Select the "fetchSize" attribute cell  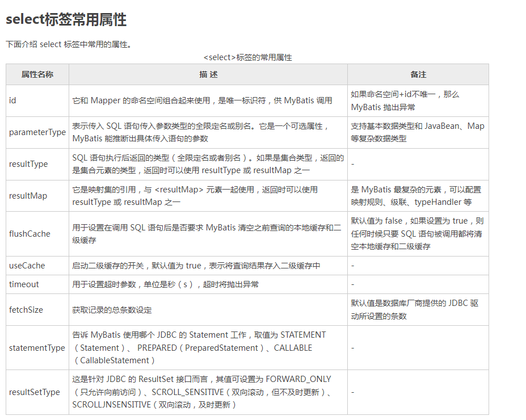click(37, 310)
